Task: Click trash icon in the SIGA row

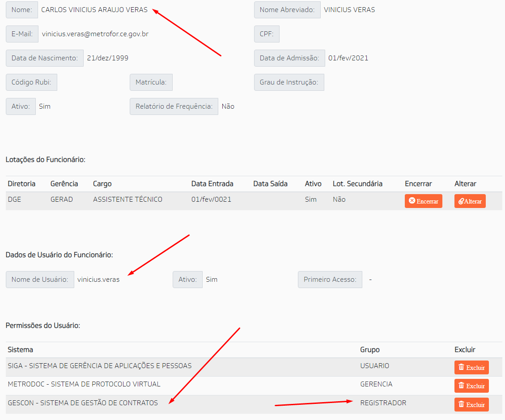Action: coord(461,367)
